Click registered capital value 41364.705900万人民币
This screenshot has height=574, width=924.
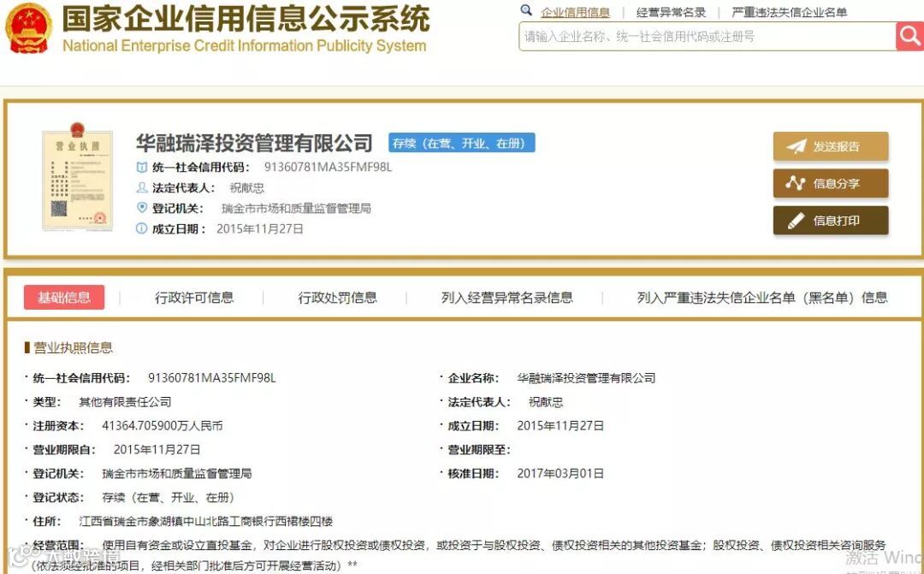tap(162, 426)
